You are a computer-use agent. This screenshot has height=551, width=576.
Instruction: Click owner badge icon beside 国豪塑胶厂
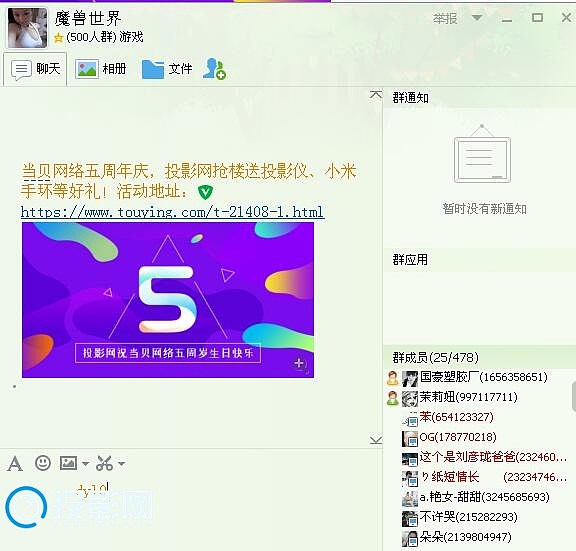coord(393,378)
